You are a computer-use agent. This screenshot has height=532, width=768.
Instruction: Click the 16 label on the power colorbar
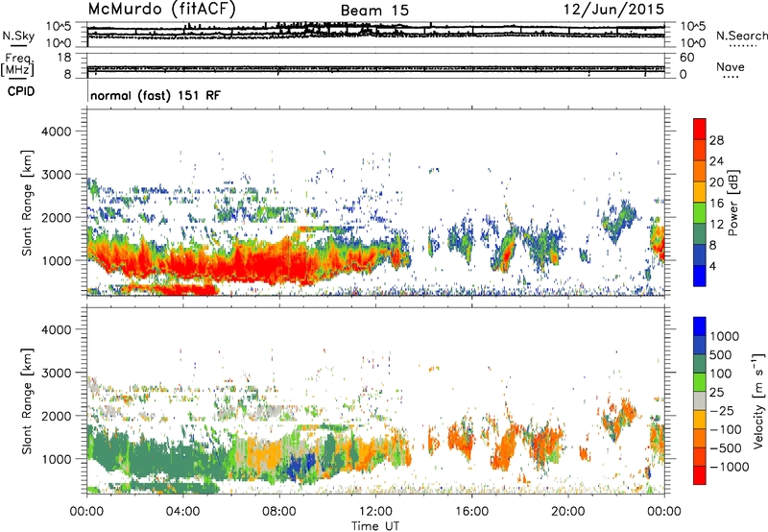click(x=716, y=204)
